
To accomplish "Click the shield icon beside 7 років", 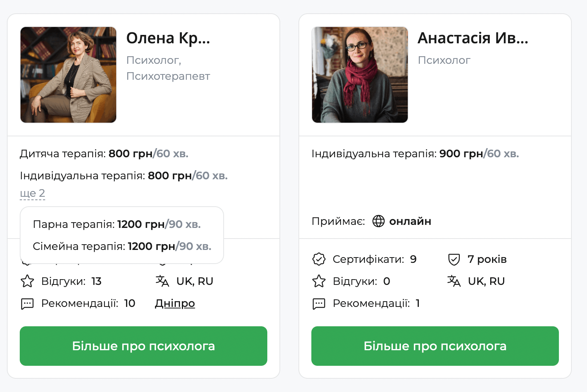I will 454,259.
